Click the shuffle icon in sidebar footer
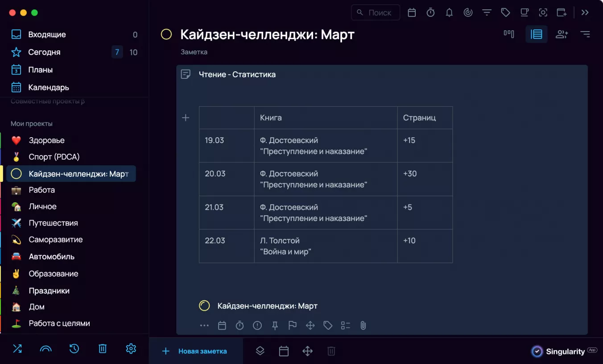This screenshot has width=603, height=364. pos(17,349)
